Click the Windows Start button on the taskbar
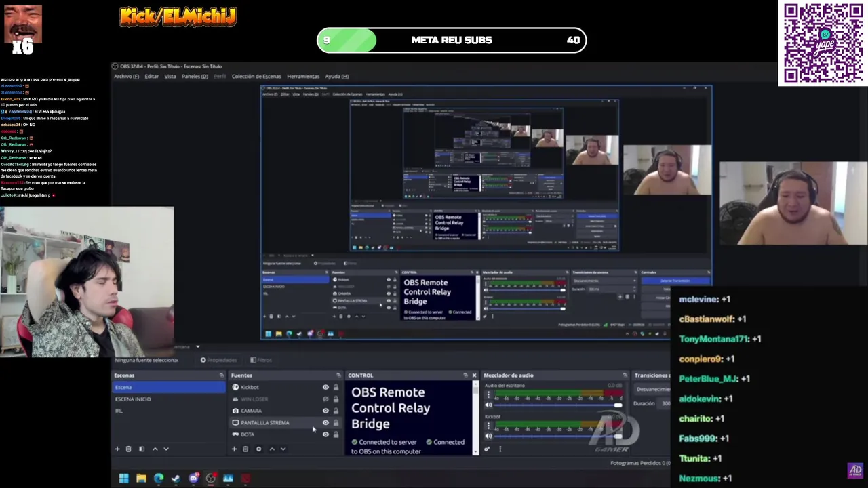This screenshot has width=868, height=488. click(x=123, y=479)
